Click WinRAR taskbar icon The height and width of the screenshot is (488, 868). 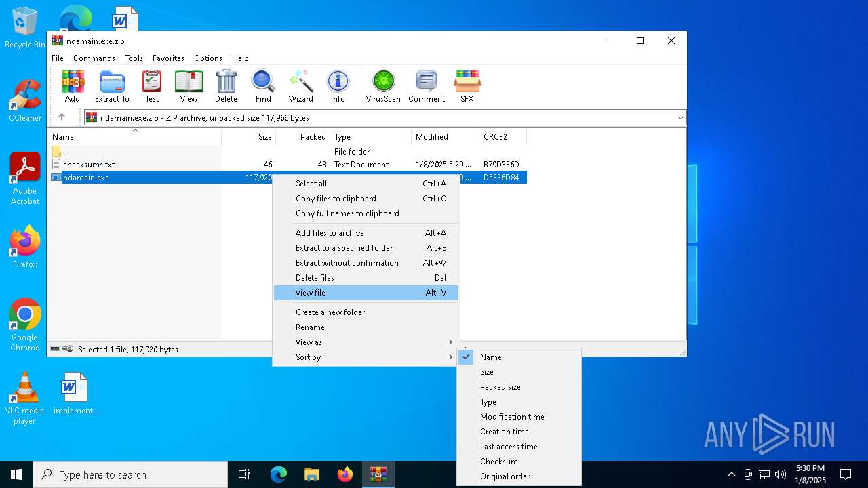click(x=378, y=474)
